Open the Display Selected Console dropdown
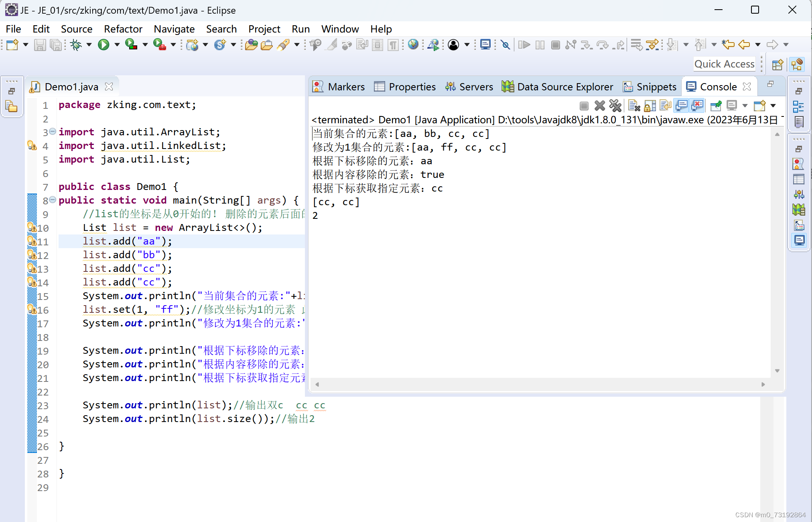 pos(745,106)
